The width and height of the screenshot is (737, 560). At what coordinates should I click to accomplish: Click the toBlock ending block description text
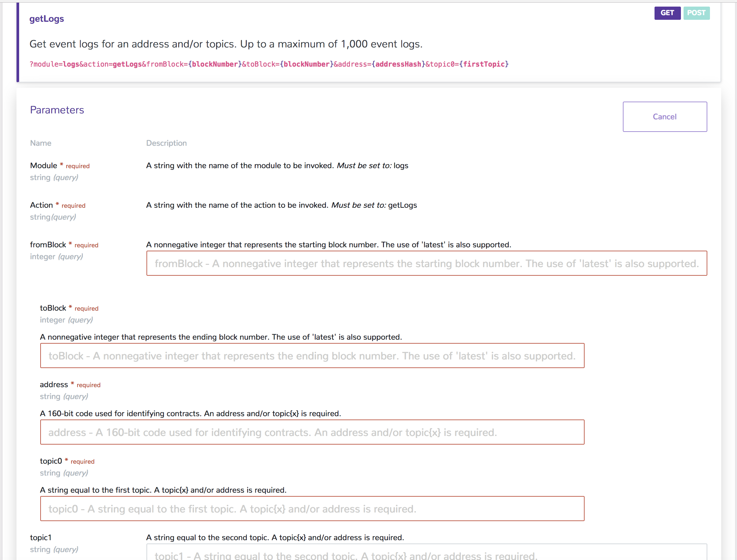coord(221,337)
